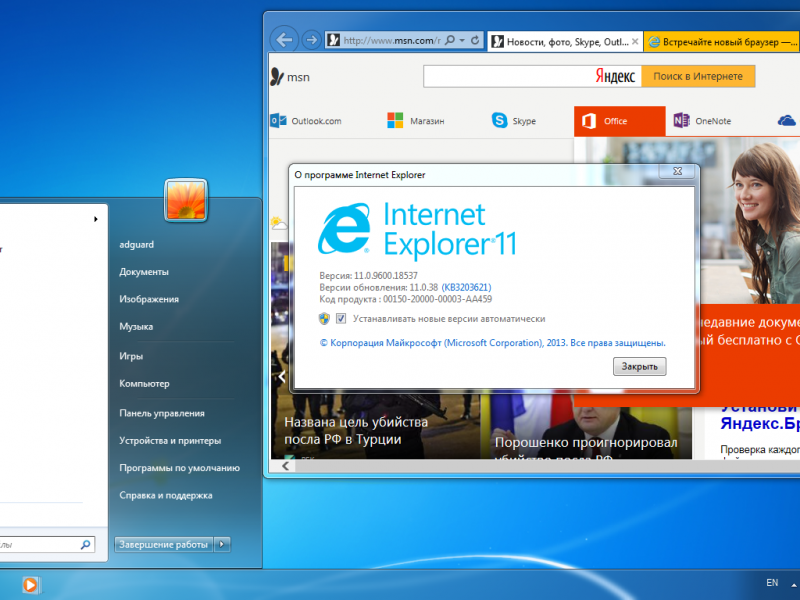This screenshot has width=800, height=600.
Task: Open the Магазин Windows logo icon
Action: 395,121
